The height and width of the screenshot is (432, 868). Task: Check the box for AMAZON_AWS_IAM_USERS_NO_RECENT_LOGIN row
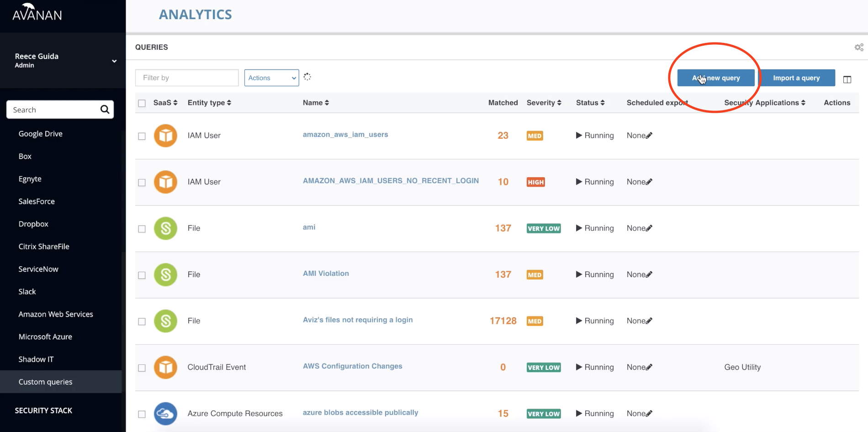tap(142, 182)
